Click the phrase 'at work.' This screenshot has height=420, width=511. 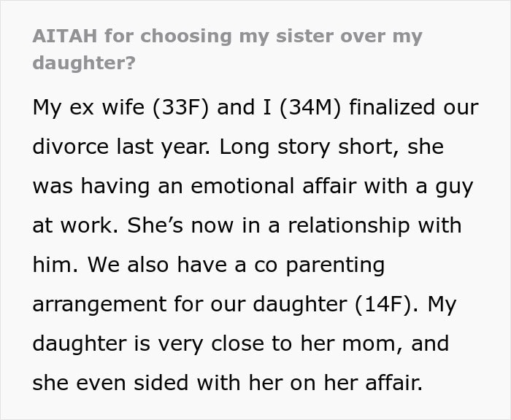tap(75, 225)
